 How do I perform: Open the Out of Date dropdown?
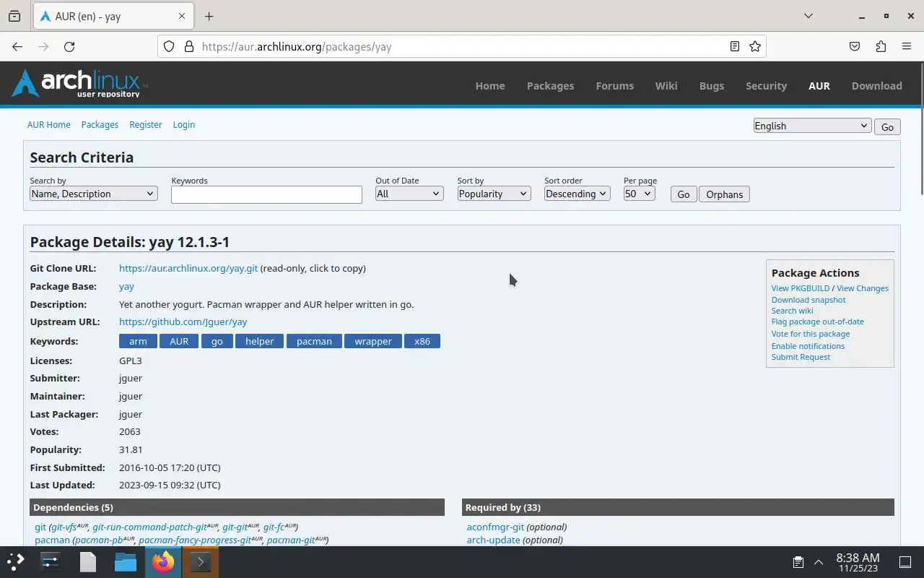[409, 194]
